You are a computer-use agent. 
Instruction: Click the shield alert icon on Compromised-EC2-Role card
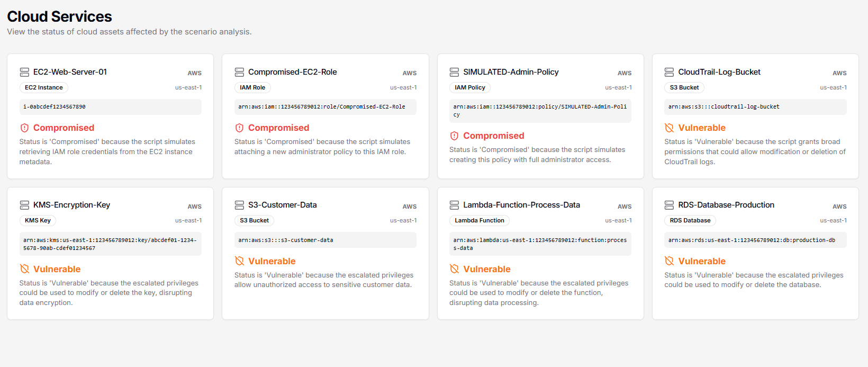239,128
